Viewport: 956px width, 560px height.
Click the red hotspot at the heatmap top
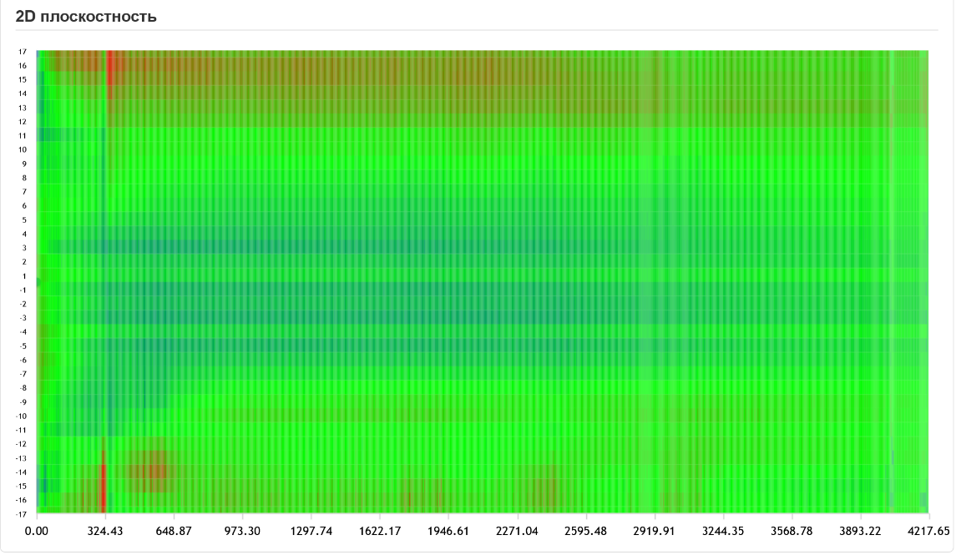[109, 65]
